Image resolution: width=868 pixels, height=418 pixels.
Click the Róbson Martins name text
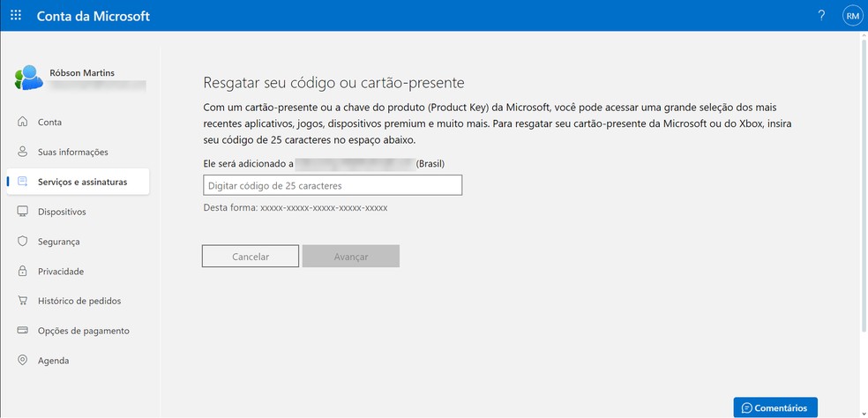pos(83,72)
